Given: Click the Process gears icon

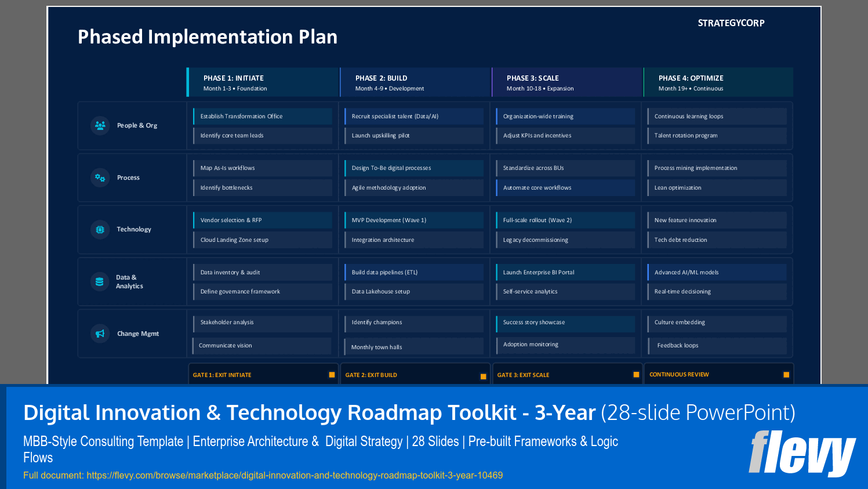Looking at the screenshot, I should point(99,177).
